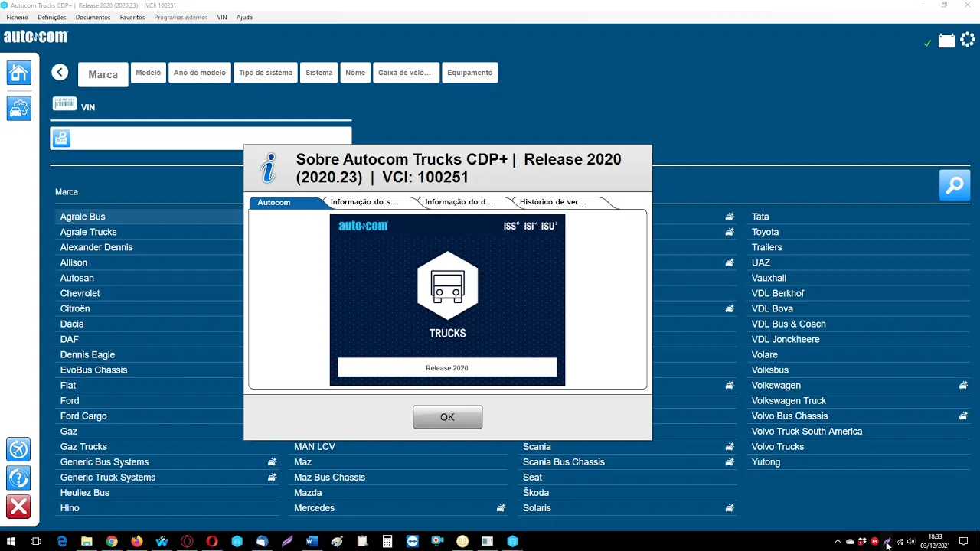Select VDL Bus & Coach brand
The height and width of the screenshot is (551, 980).
(789, 324)
